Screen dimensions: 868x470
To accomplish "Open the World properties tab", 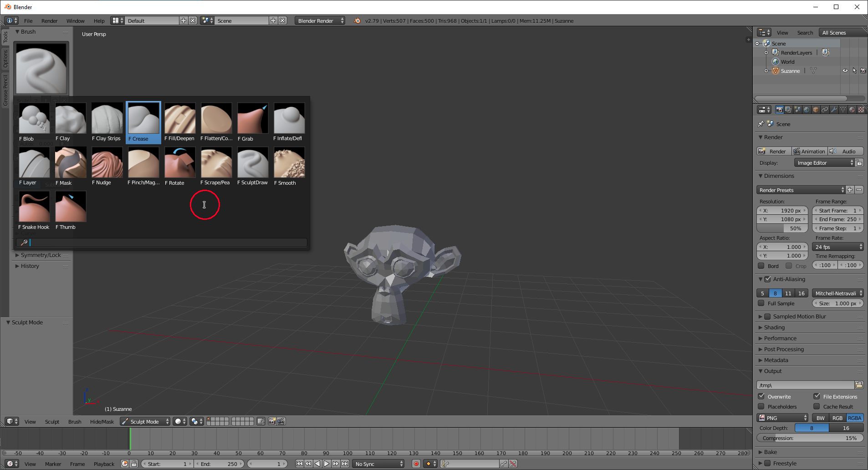I will pyautogui.click(x=807, y=110).
